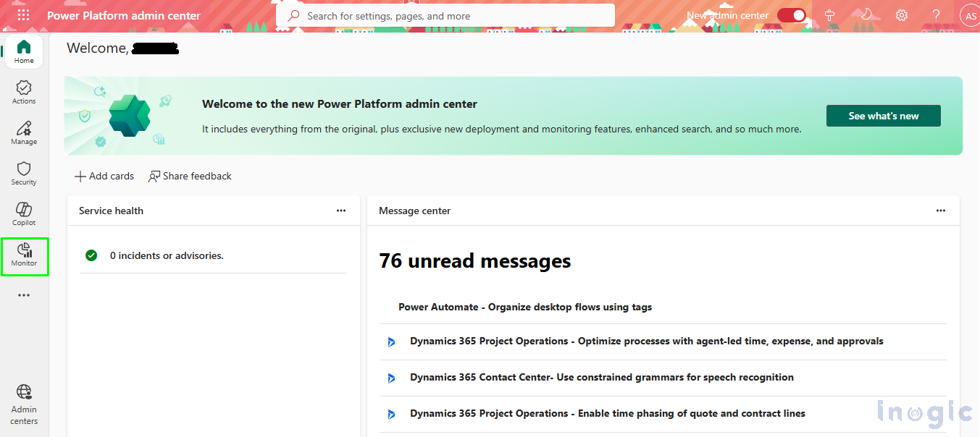Open the Manage section
980x437 pixels.
point(23,132)
